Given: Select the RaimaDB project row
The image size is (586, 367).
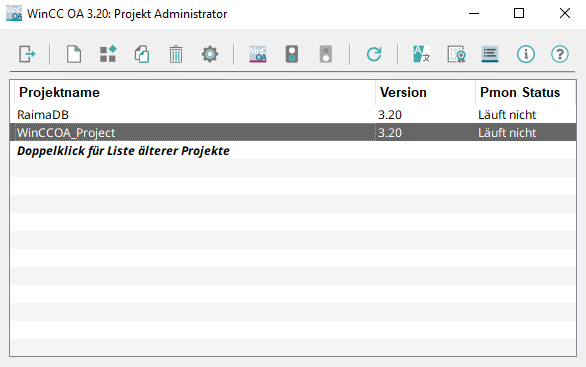Looking at the screenshot, I should [293, 114].
